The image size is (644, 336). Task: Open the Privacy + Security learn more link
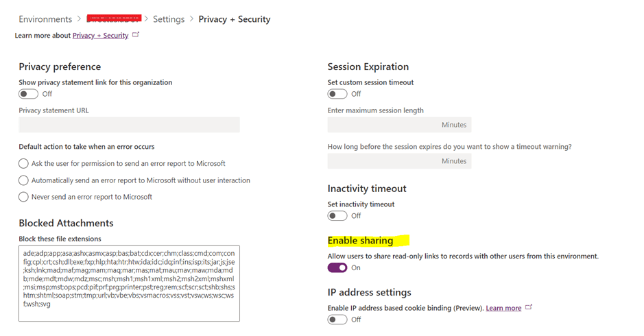click(x=100, y=36)
